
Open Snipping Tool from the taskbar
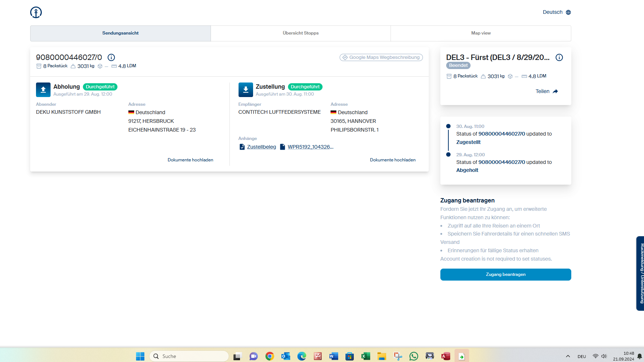point(398,356)
